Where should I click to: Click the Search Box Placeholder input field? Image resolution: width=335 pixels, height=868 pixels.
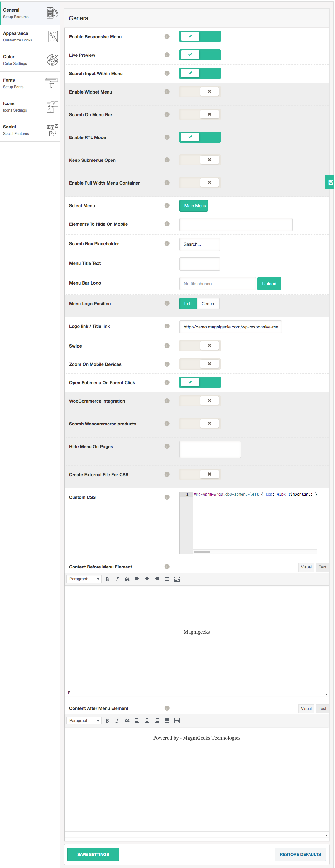[x=200, y=244]
